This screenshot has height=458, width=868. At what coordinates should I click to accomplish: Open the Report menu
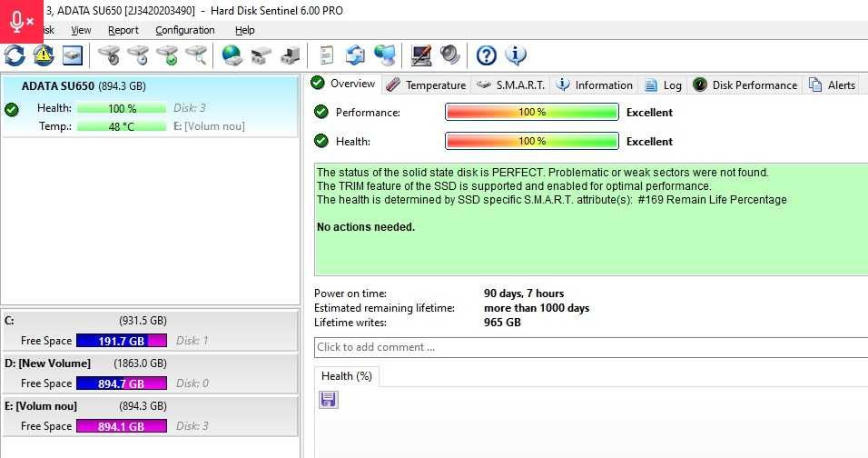coord(123,31)
